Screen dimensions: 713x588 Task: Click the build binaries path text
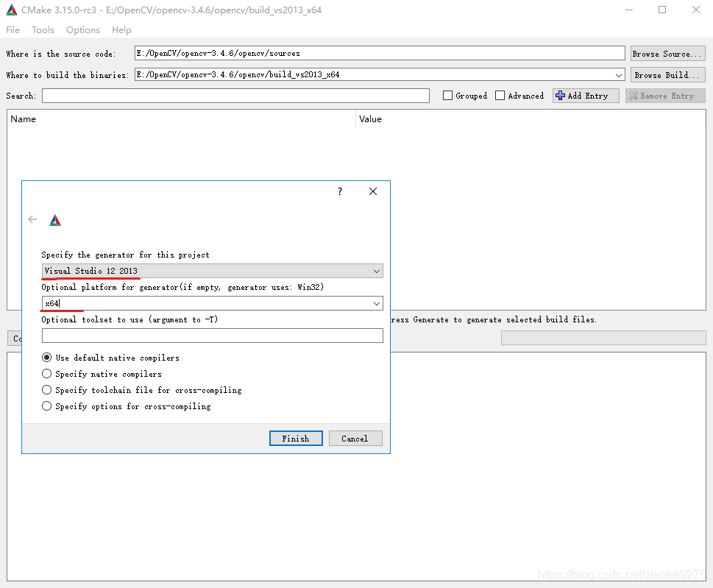pyautogui.click(x=238, y=74)
